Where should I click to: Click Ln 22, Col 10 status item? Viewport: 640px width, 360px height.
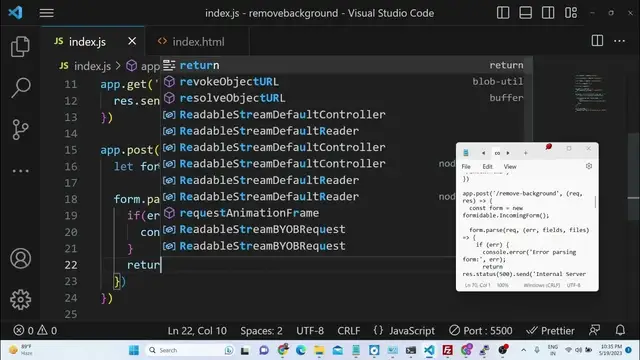tap(197, 331)
